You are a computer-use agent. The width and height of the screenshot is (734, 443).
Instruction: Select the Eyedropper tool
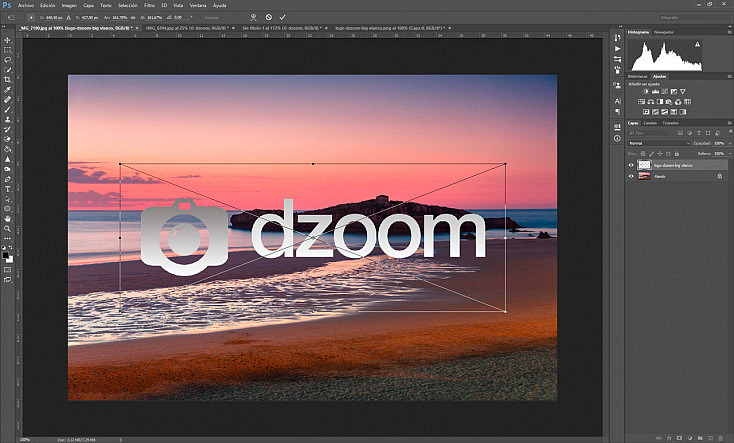tap(7, 89)
